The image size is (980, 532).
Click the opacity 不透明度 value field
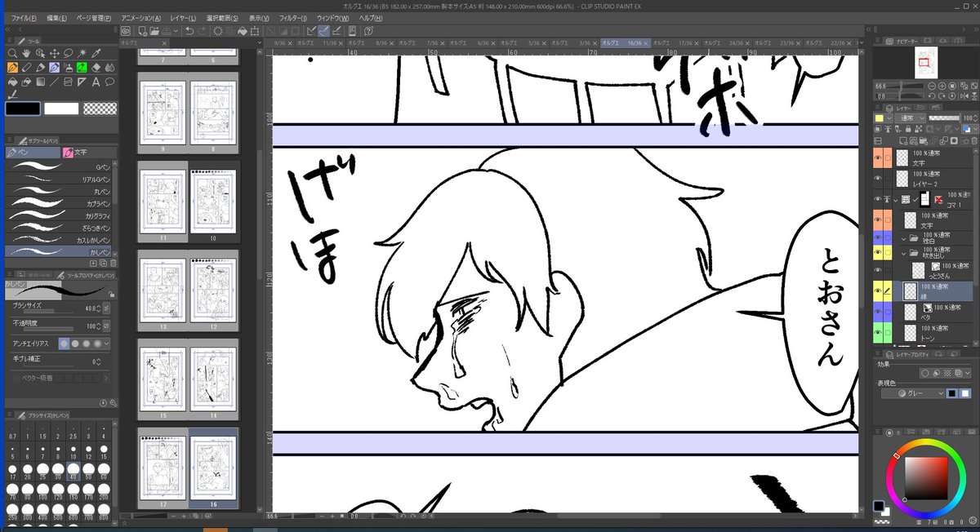tap(90, 326)
